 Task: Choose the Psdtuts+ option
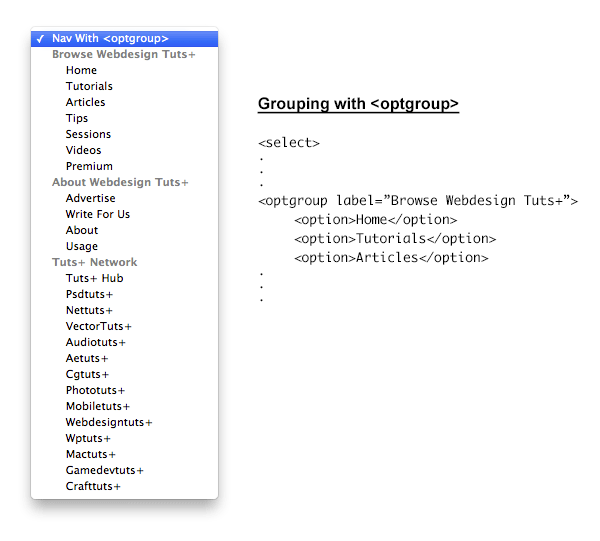124,294
